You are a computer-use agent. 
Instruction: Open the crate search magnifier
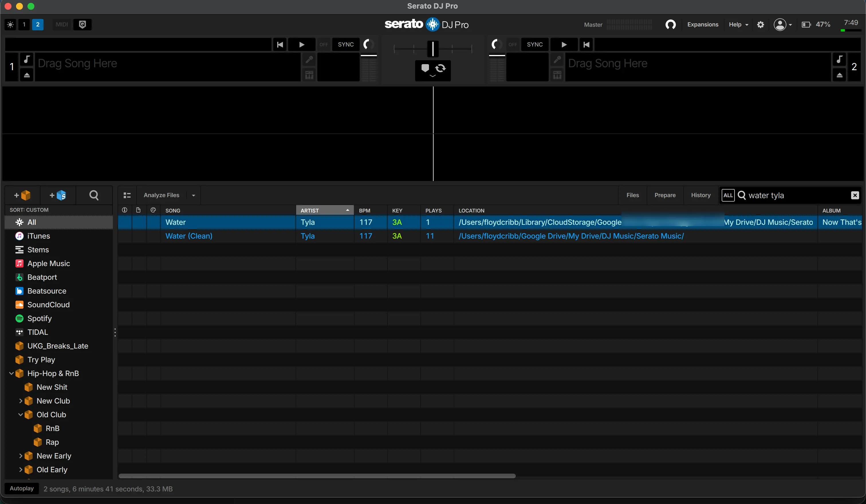pyautogui.click(x=94, y=195)
